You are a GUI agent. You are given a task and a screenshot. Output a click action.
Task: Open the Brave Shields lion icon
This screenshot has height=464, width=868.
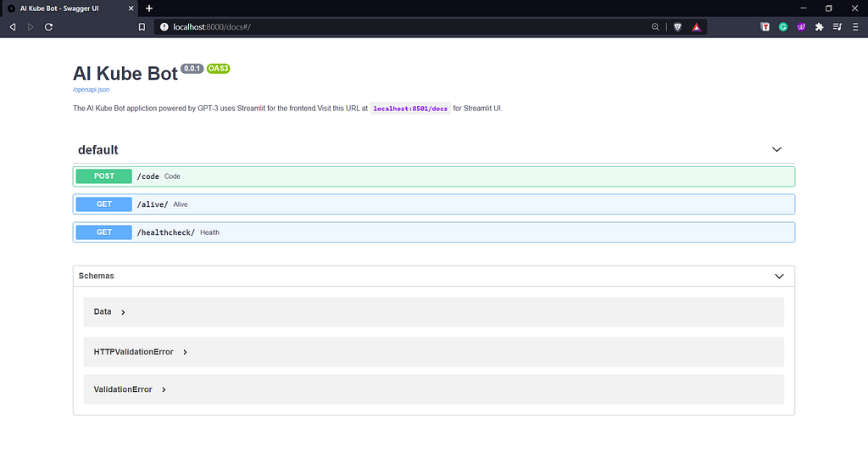point(677,26)
